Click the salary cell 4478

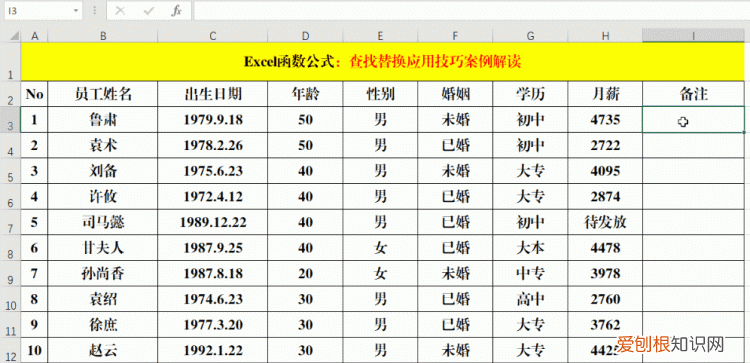tap(606, 248)
